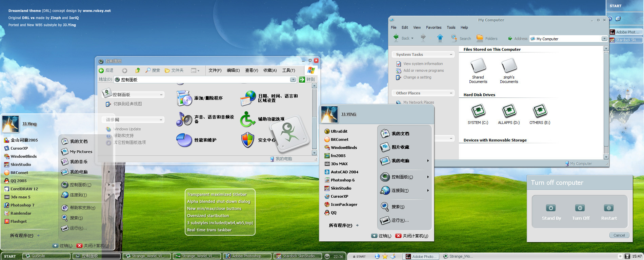
Task: Click the 控制面板 window vertical scrollbar
Action: click(314, 120)
